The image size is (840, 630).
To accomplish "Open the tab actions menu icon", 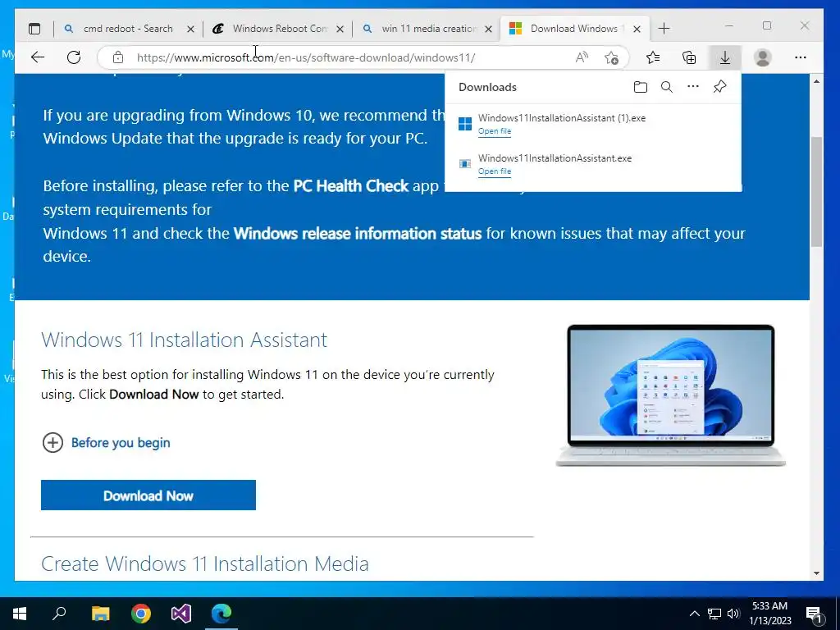I will tap(34, 29).
